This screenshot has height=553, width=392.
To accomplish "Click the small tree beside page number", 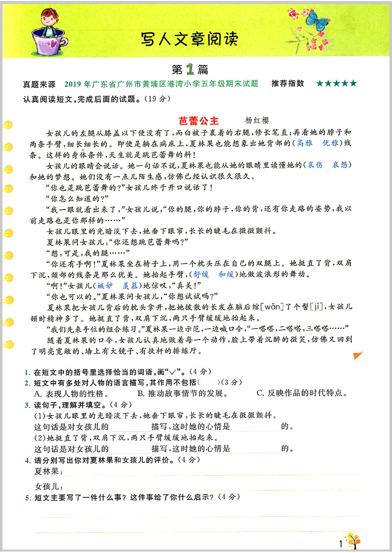I will (353, 541).
